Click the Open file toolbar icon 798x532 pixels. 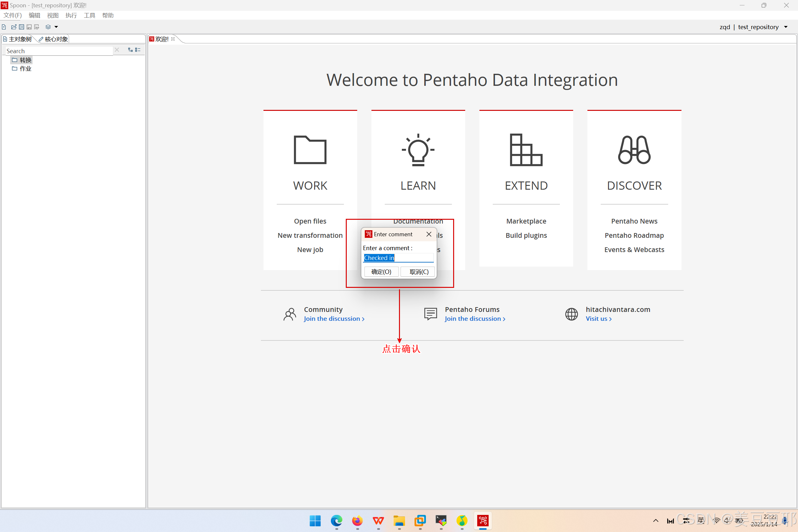point(14,27)
